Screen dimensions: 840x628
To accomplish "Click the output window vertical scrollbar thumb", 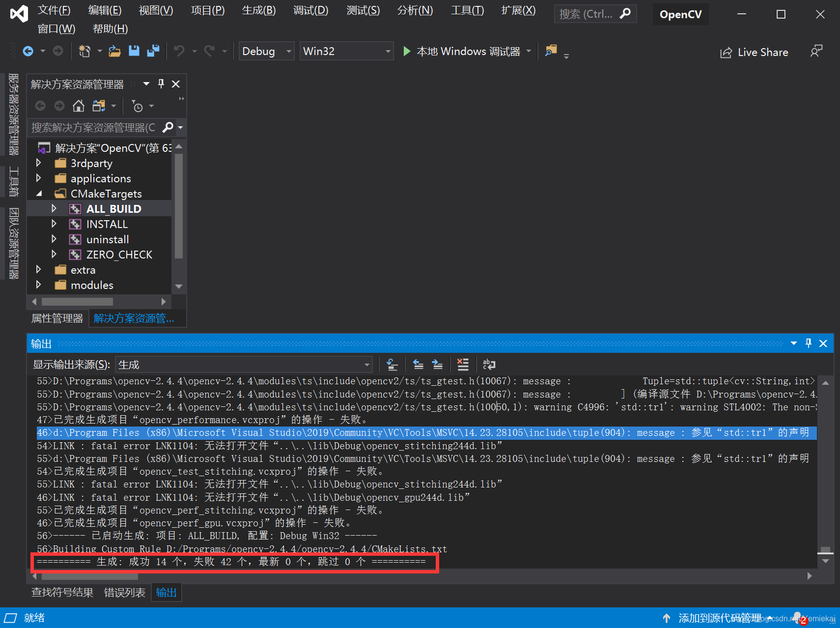I will pos(826,550).
